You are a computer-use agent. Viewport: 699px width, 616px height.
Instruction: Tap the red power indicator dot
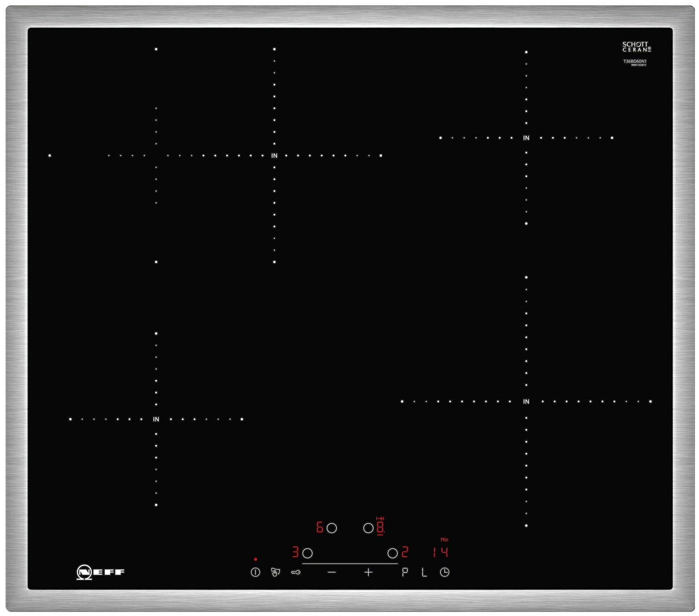[255, 559]
